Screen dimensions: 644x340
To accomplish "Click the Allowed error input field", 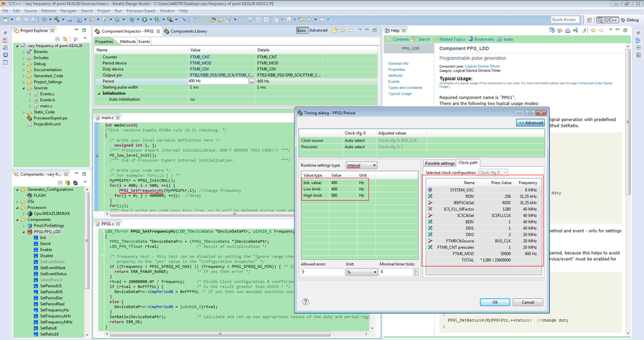I will 321,272.
